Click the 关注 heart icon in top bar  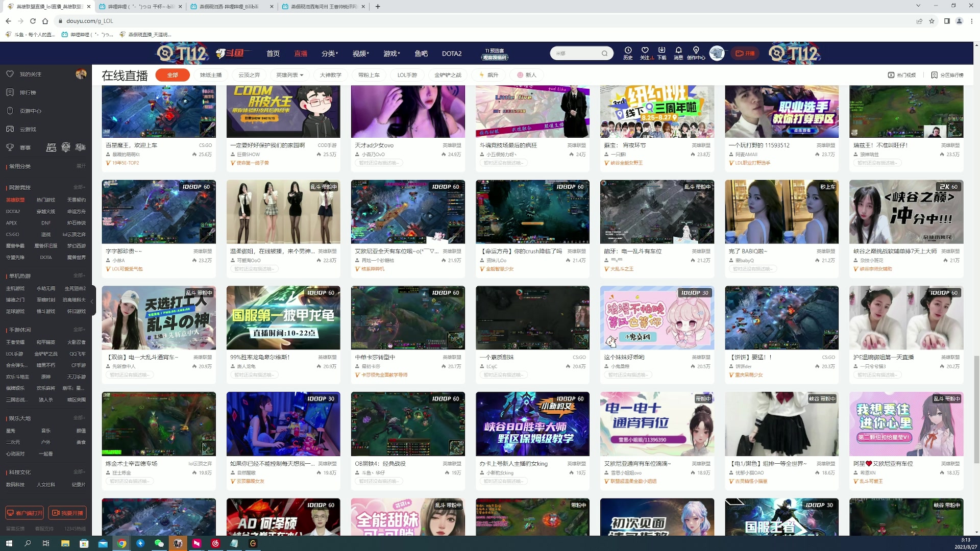(x=645, y=53)
